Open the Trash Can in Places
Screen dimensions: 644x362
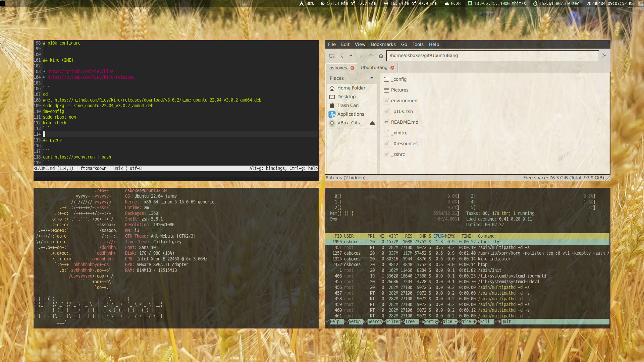coord(347,105)
